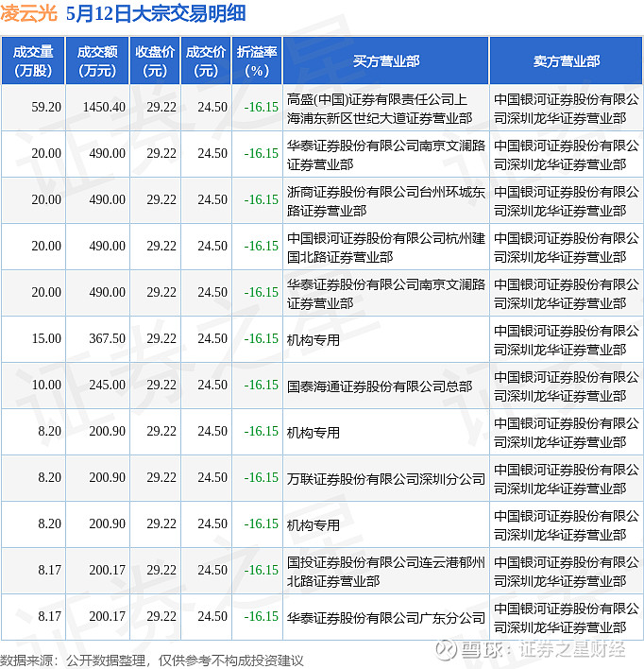This screenshot has height=669, width=644.
Task: Click the 万联证券深圳分公司 buyer cell
Action: 385,478
